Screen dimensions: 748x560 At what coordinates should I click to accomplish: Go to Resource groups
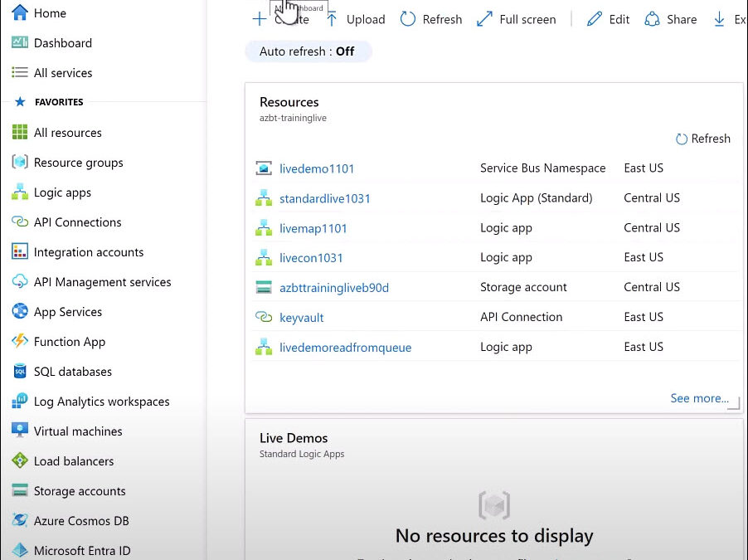[x=78, y=163]
